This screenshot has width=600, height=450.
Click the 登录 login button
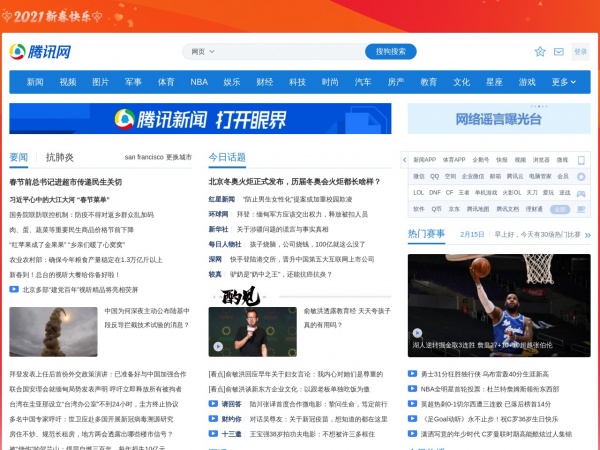[580, 52]
